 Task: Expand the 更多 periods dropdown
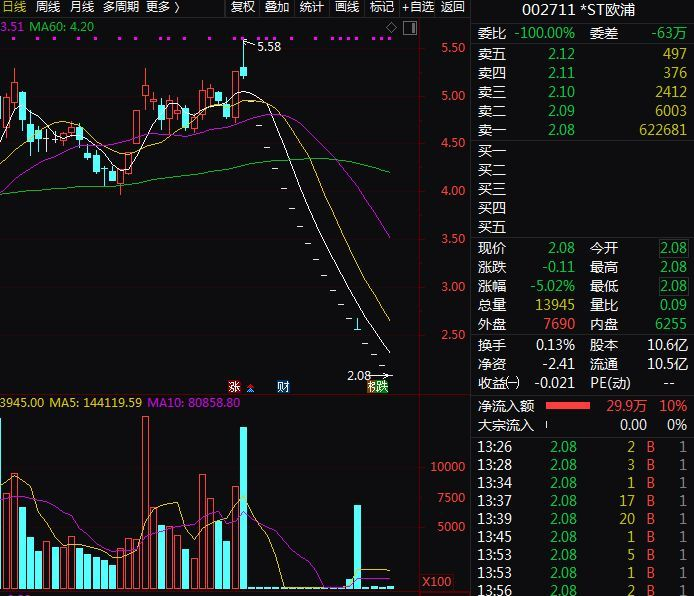[x=163, y=7]
